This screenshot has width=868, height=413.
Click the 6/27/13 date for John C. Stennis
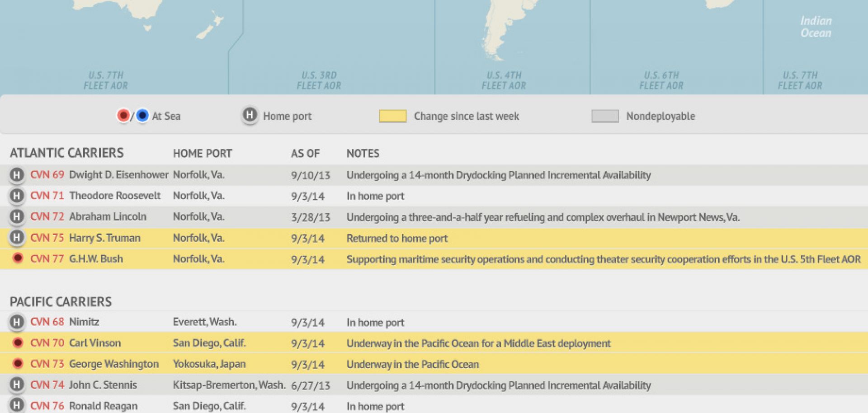[x=311, y=385]
